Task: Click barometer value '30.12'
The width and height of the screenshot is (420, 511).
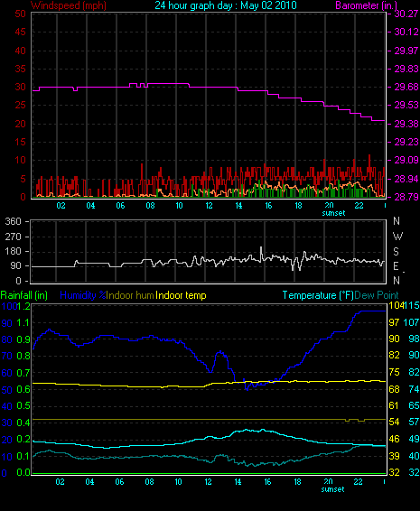Action: pyautogui.click(x=406, y=32)
